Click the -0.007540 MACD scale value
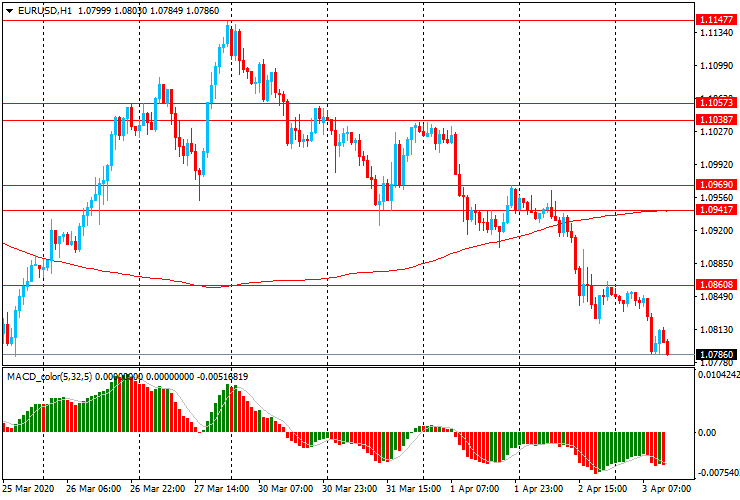Screen dimensions: 740x500 (718, 473)
